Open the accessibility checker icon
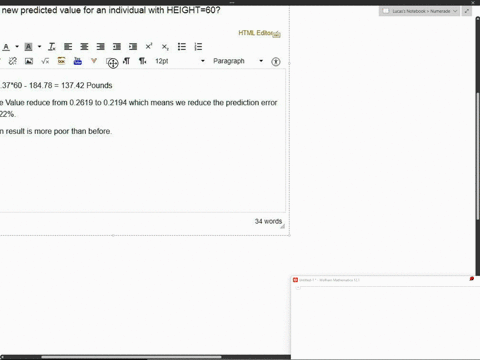The width and height of the screenshot is (480, 360). pos(276,61)
